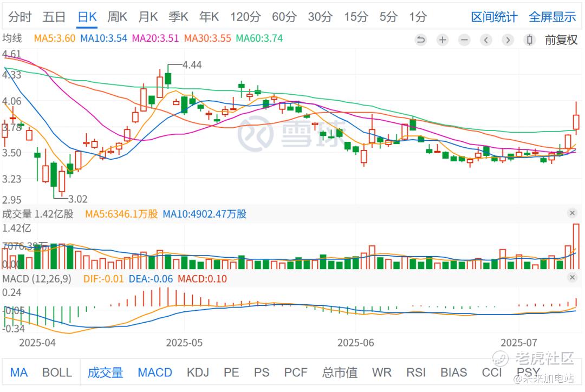Click the MA30:3.55 legend value
This screenshot has height=392, width=585.
207,38
